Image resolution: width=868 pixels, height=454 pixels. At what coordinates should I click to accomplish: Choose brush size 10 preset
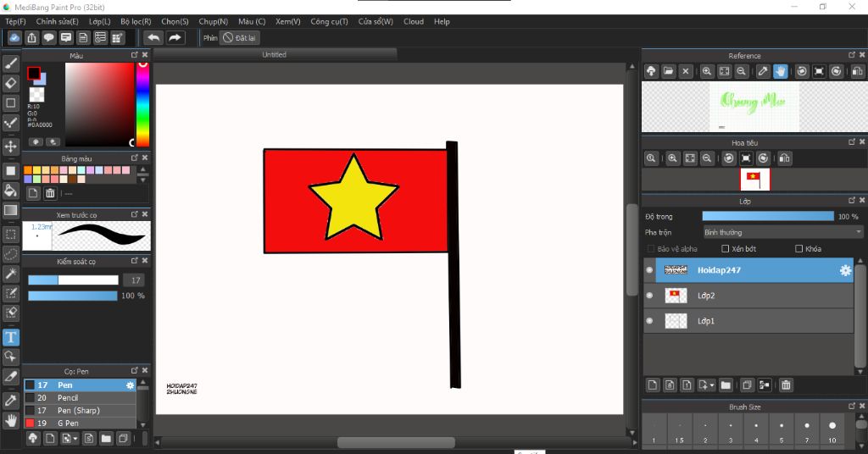point(832,431)
